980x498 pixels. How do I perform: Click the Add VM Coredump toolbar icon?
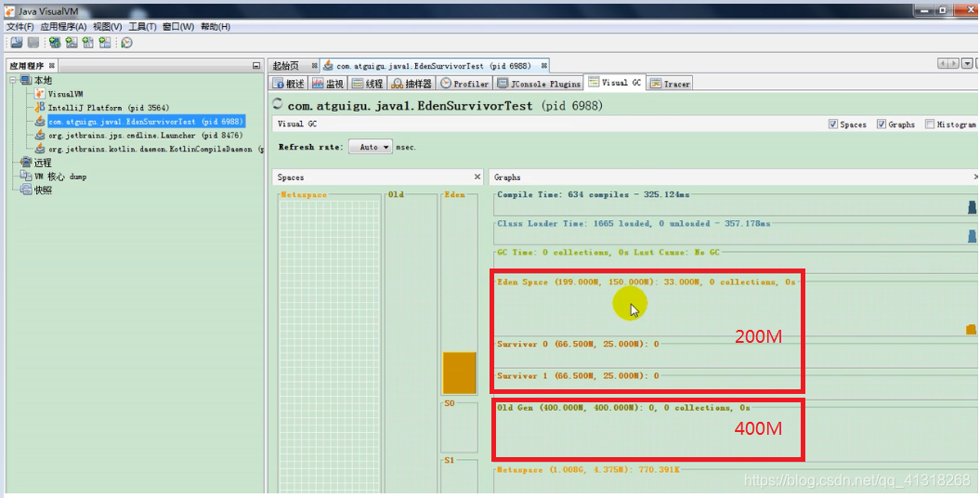88,43
